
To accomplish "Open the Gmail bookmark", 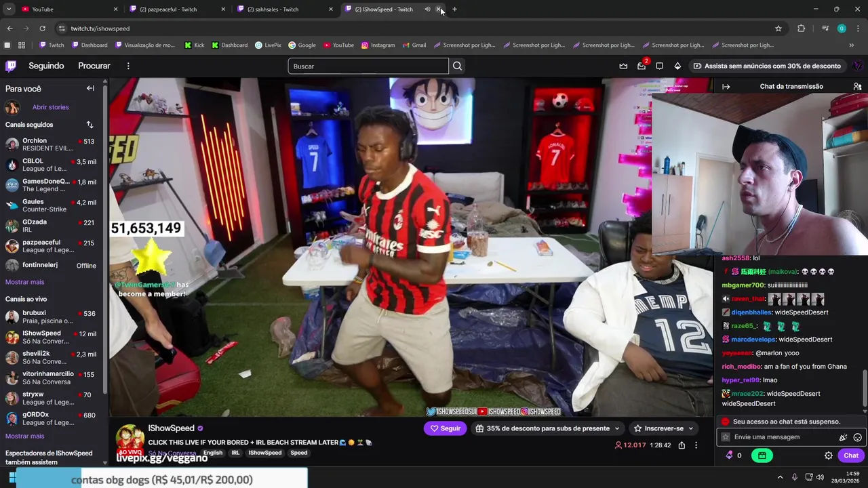I will pos(414,45).
